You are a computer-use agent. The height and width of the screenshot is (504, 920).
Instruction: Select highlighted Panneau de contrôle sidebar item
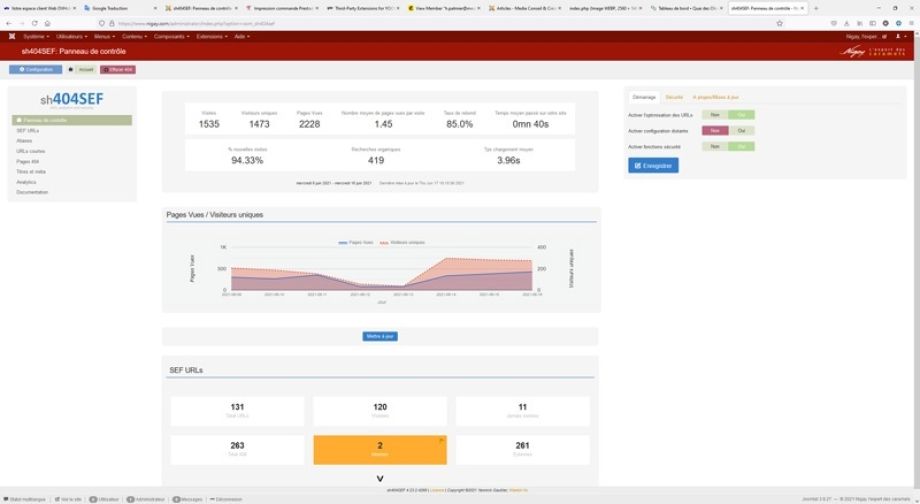[x=72, y=120]
